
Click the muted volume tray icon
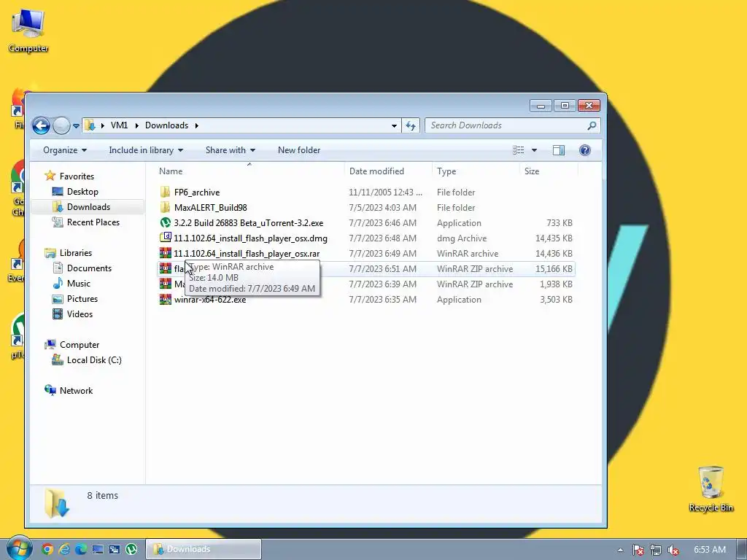673,550
